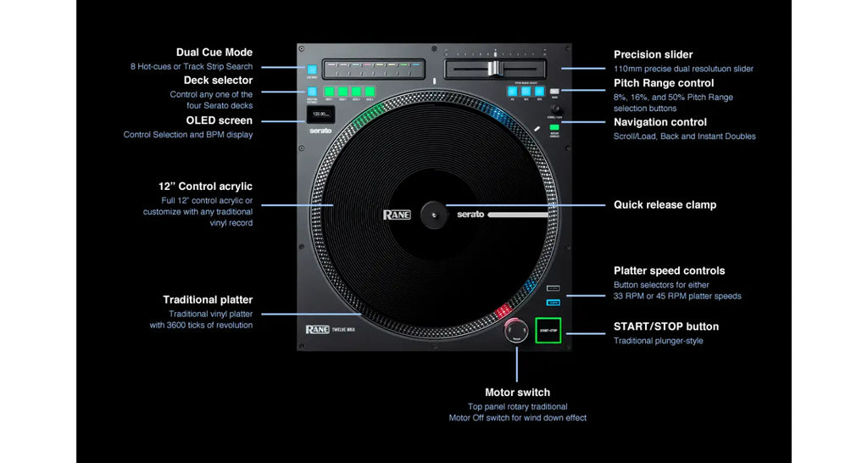
Task: Click '8 Hot-cues or Track Strip Search' text
Action: tap(192, 66)
